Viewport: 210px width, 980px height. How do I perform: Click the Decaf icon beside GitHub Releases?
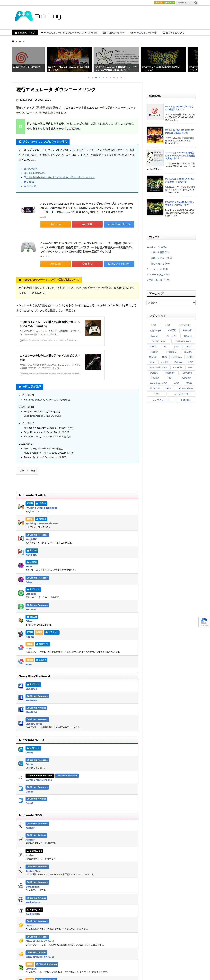(x=21, y=789)
